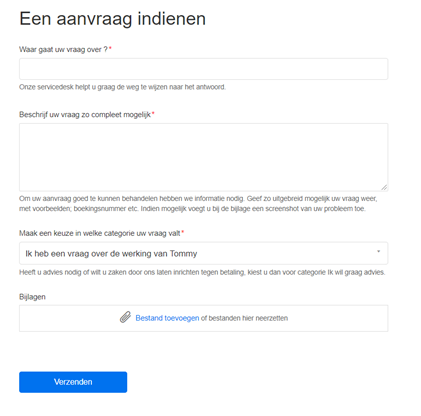Viewport: 421px width, 416px height.
Task: Click the resize grip of the description box
Action: tap(384, 187)
